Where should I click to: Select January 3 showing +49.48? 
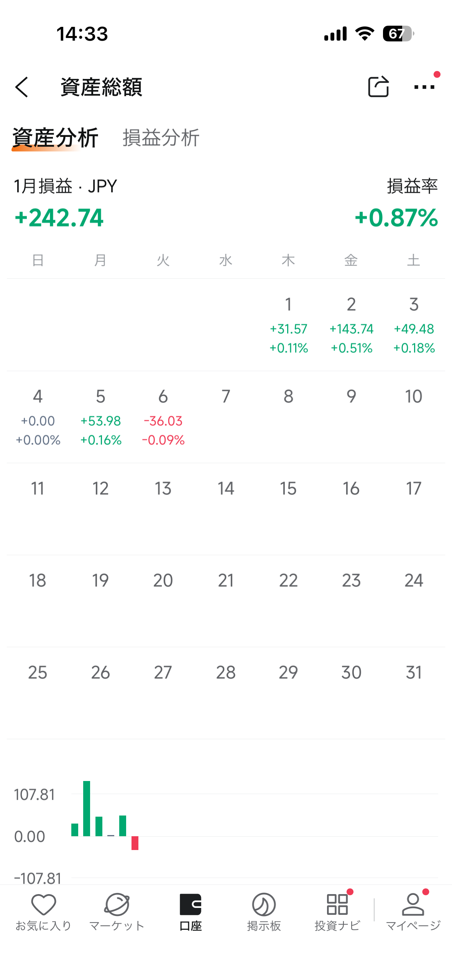(x=414, y=325)
